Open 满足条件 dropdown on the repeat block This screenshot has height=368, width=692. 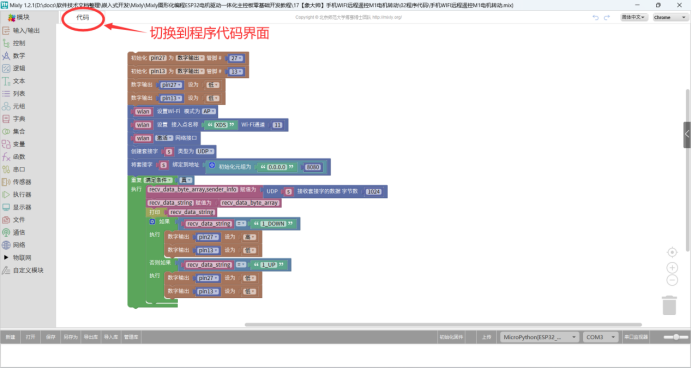point(159,180)
